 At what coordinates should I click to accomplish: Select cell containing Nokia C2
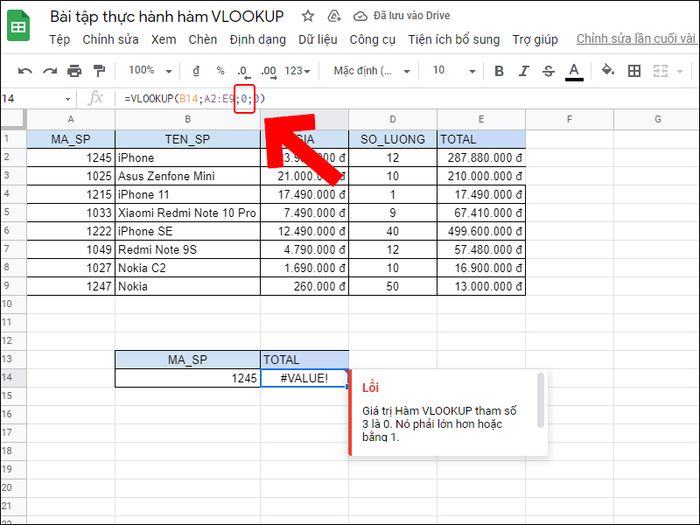pyautogui.click(x=188, y=268)
